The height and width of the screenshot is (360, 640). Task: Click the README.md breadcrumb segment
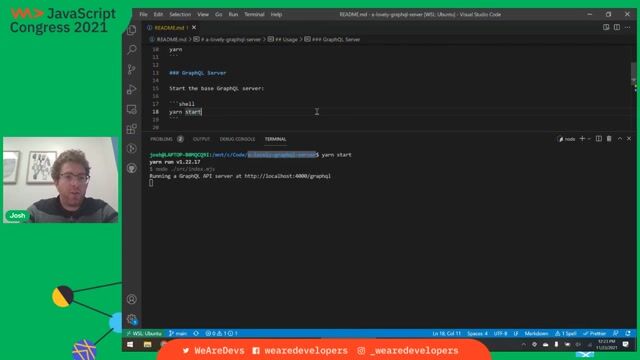pyautogui.click(x=168, y=40)
